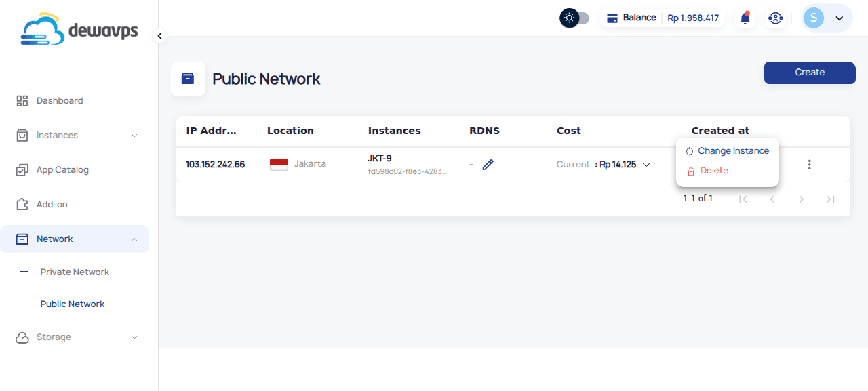Choose Delete in the context menu
Screen dimensions: 868x391
(713, 171)
